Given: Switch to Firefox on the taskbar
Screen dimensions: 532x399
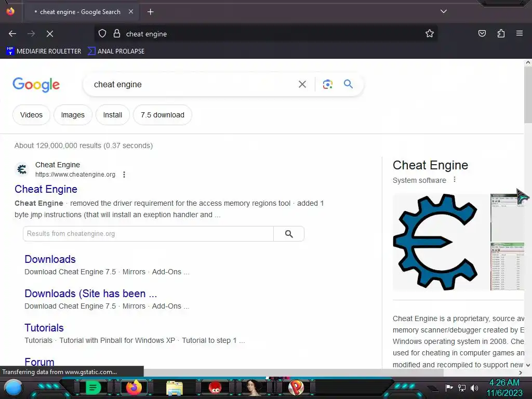Looking at the screenshot, I should point(134,388).
